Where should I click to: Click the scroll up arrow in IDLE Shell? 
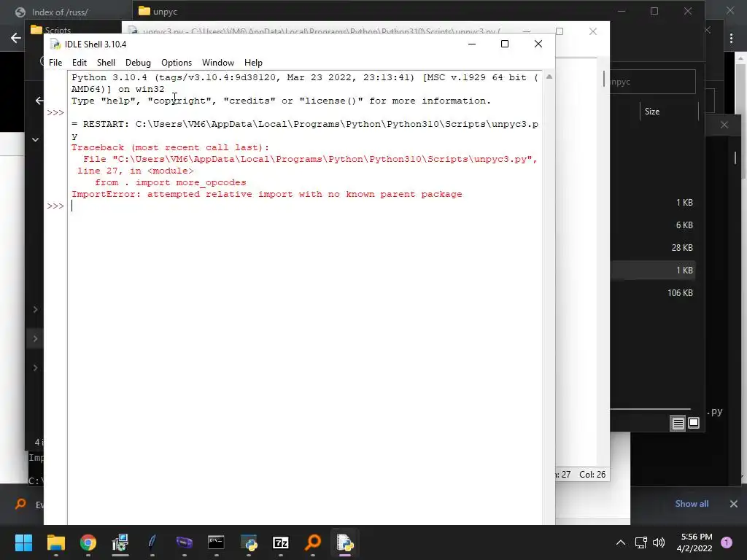(549, 77)
